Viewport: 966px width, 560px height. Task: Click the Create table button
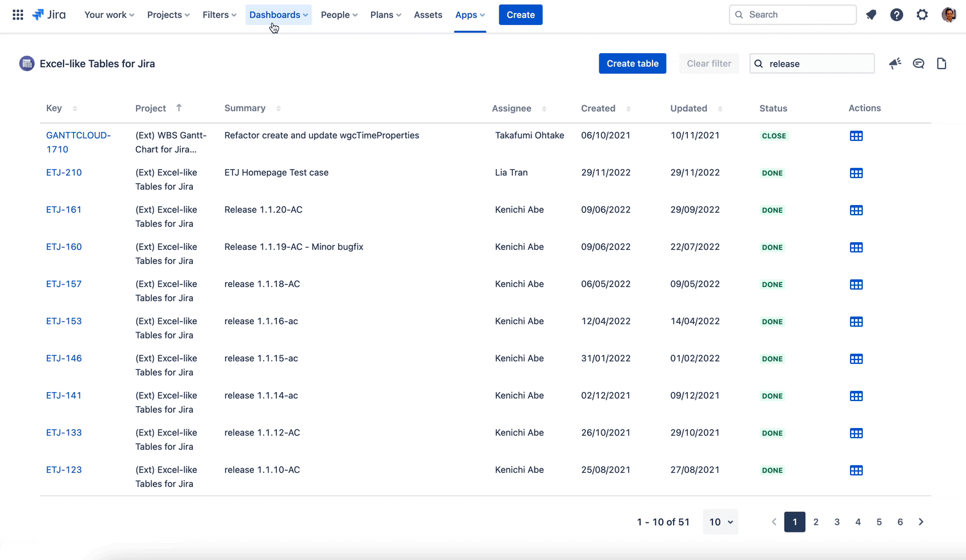coord(632,63)
